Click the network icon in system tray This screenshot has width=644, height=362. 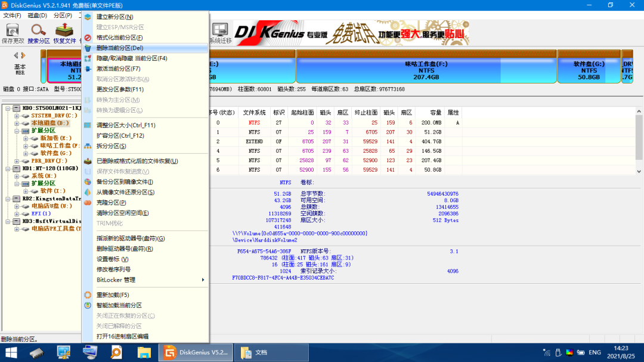pos(547,352)
